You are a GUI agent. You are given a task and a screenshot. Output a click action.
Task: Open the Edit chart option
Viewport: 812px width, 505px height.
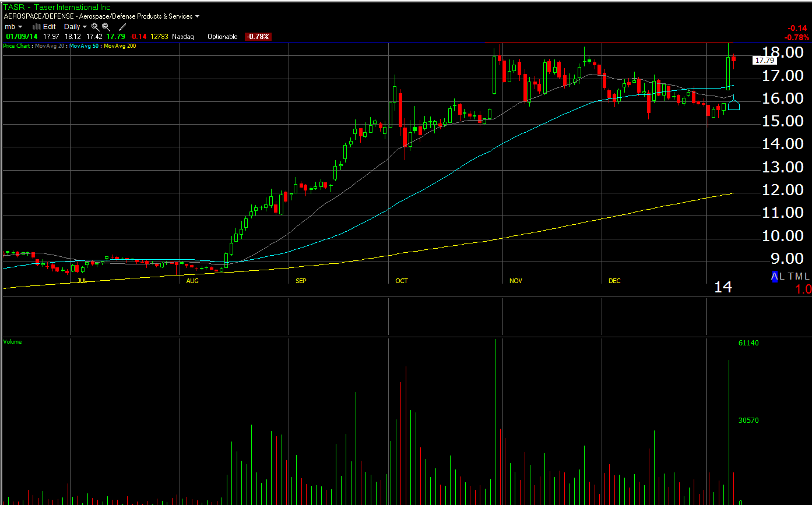click(49, 27)
